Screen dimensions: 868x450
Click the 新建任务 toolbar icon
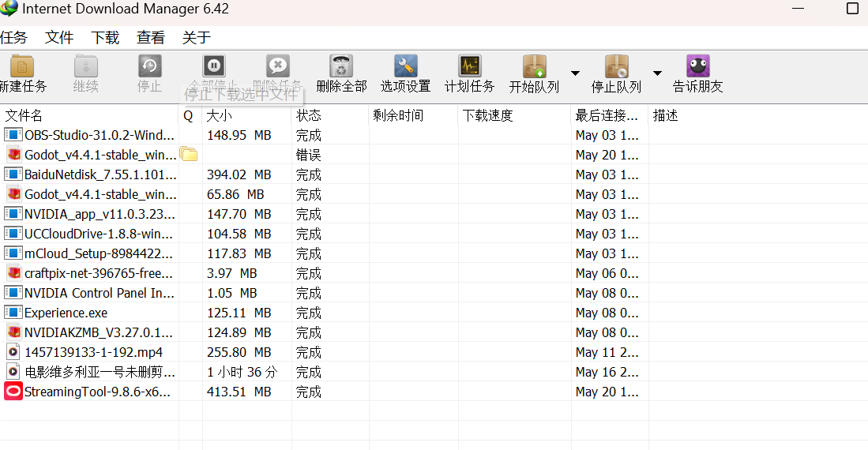22,66
